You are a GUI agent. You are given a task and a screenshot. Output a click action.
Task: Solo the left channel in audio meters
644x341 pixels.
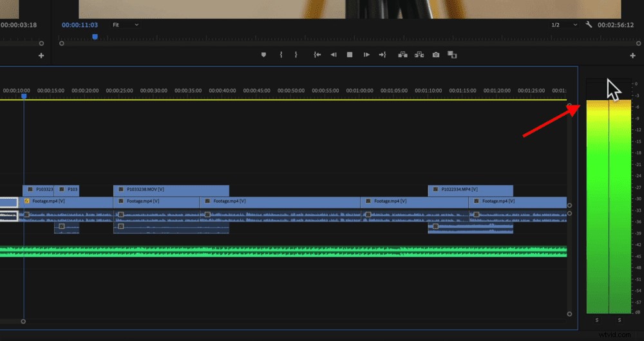(x=597, y=320)
